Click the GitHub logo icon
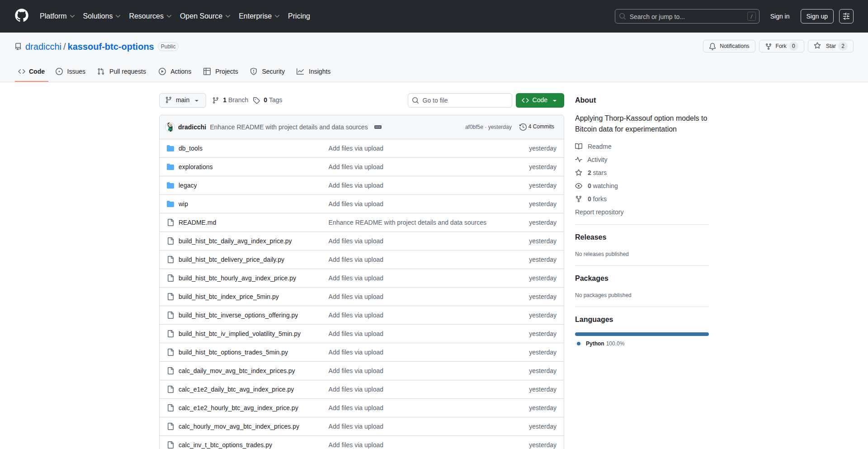 pyautogui.click(x=21, y=16)
